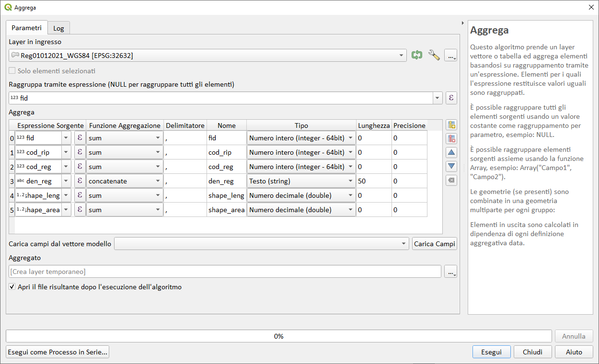This screenshot has width=599, height=364.
Task: Open type dropdown for the cod_rip row
Action: click(350, 152)
